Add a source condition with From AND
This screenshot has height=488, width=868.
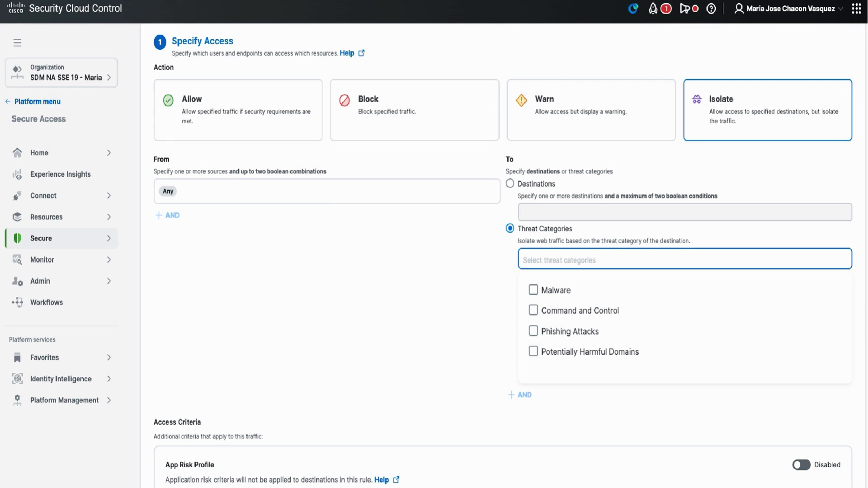[168, 215]
